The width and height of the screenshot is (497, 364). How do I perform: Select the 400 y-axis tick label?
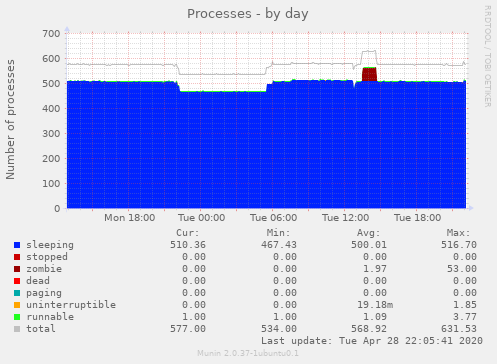pos(51,109)
